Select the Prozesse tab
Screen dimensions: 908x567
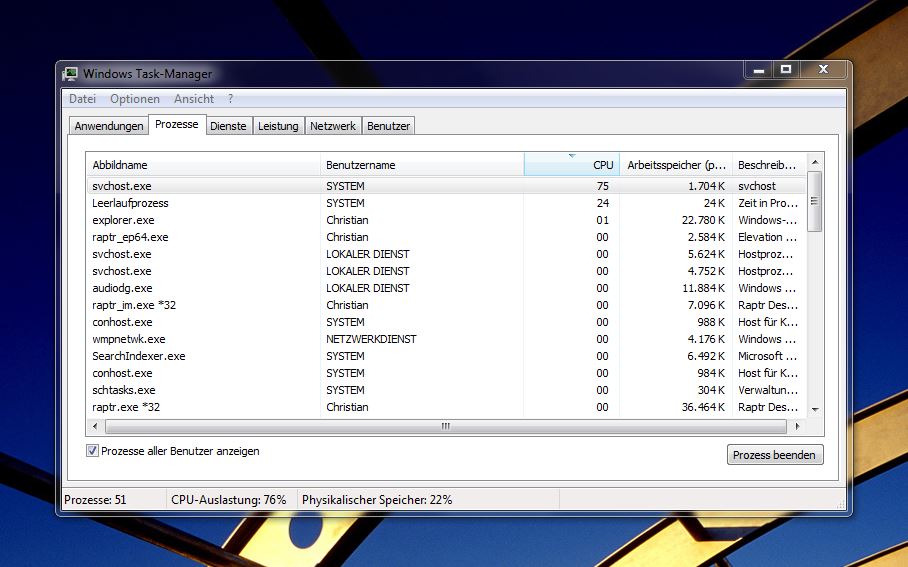pos(177,124)
